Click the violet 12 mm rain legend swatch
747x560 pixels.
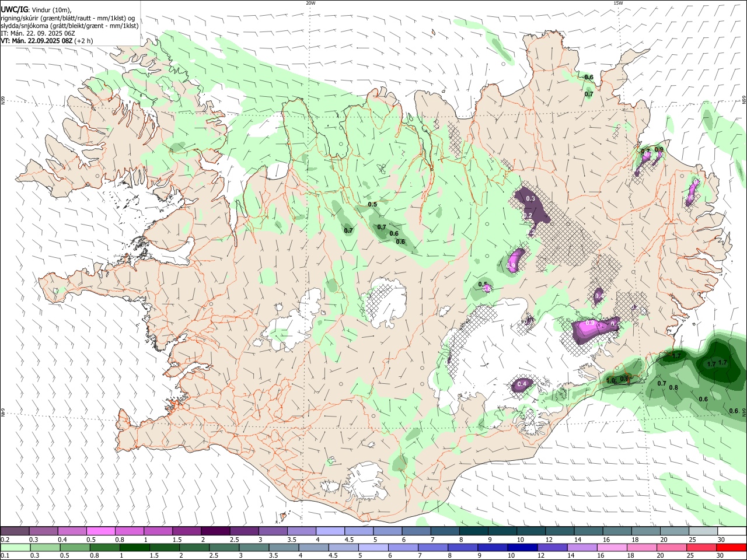click(551, 547)
